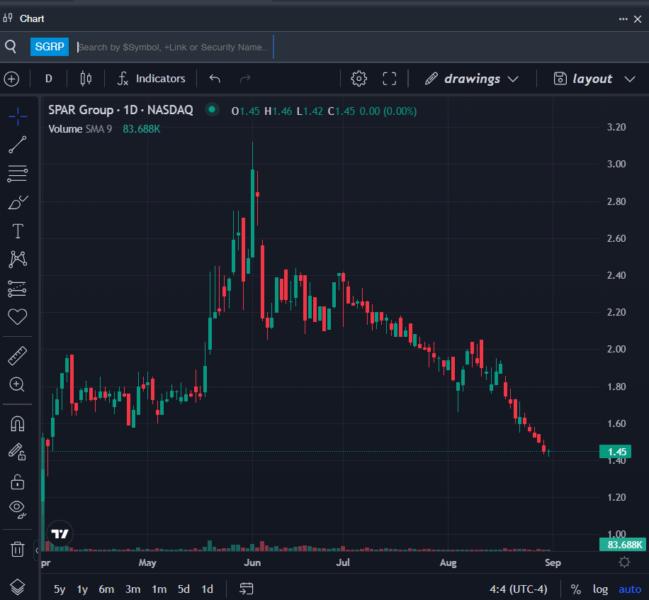This screenshot has height=600, width=649.
Task: Open the forecasting and measurement tools
Action: tap(17, 288)
